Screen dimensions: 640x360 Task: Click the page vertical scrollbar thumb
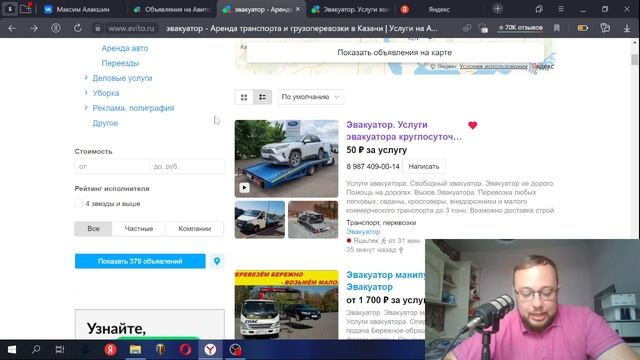[634, 60]
